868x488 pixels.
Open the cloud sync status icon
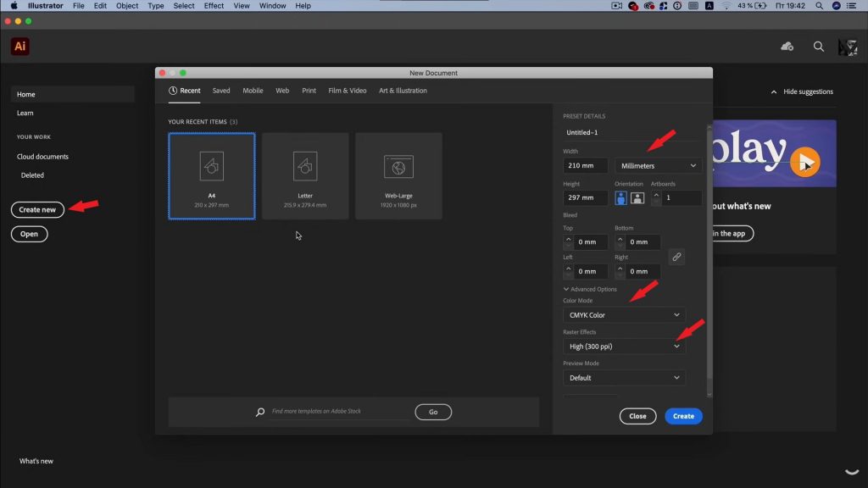point(787,47)
